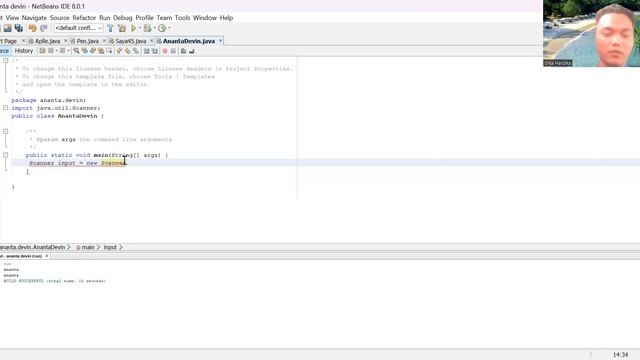Click the Profile Project icon
The image size is (640, 360).
[x=162, y=28]
